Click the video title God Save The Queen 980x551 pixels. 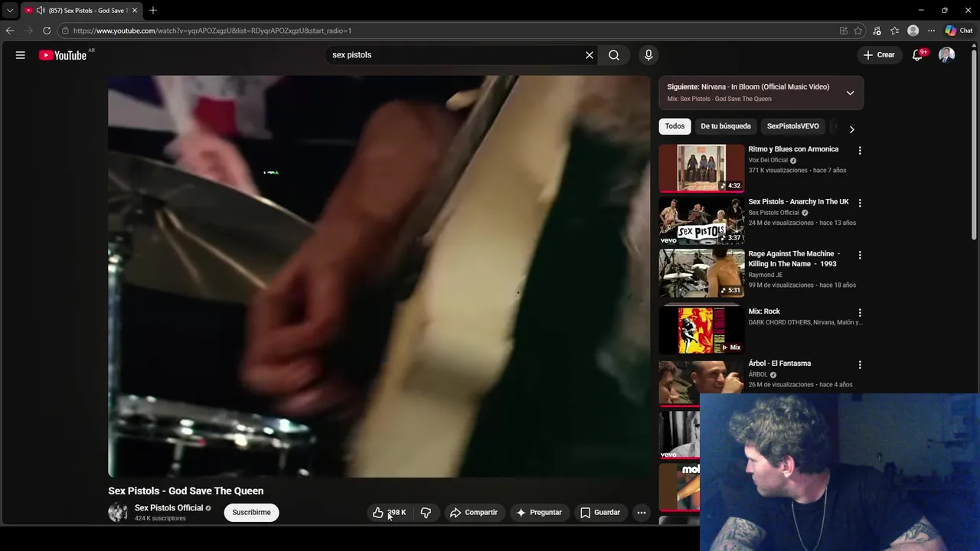(186, 491)
